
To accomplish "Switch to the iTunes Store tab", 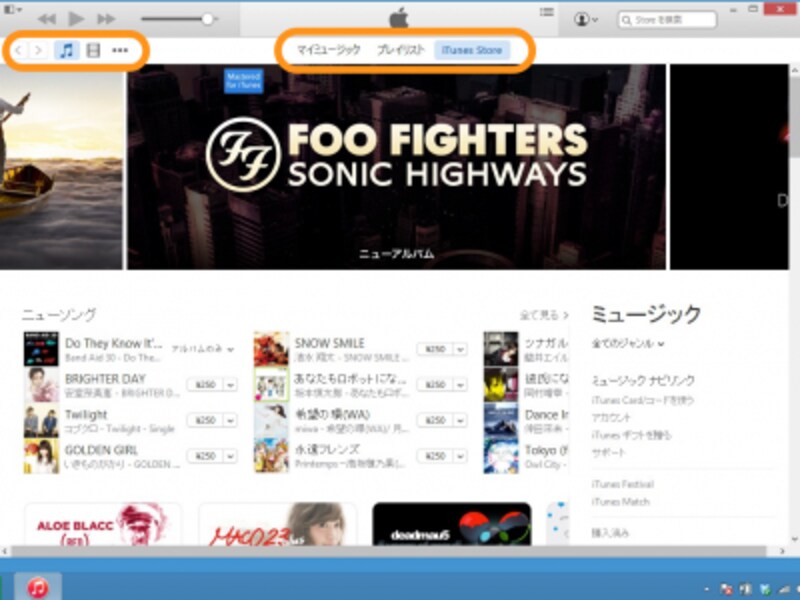I will (472, 50).
